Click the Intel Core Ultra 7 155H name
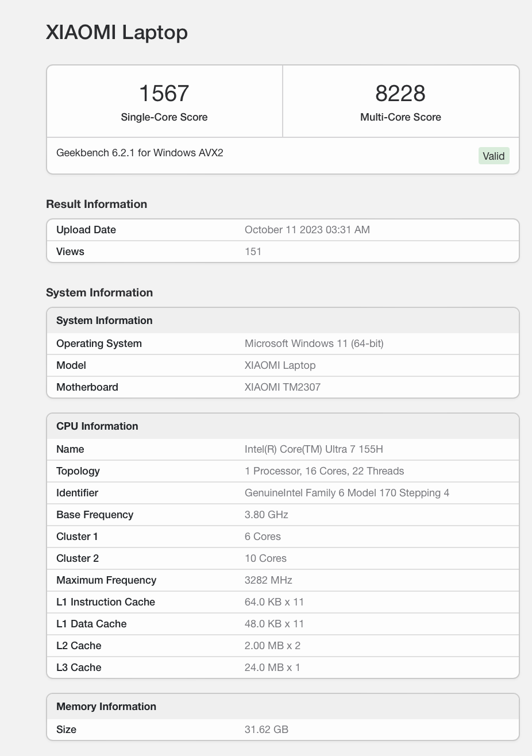This screenshot has width=532, height=756. coord(313,449)
